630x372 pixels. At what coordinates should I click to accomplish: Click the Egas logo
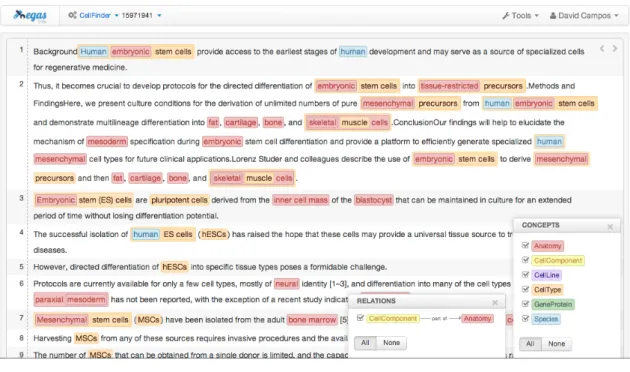(30, 16)
